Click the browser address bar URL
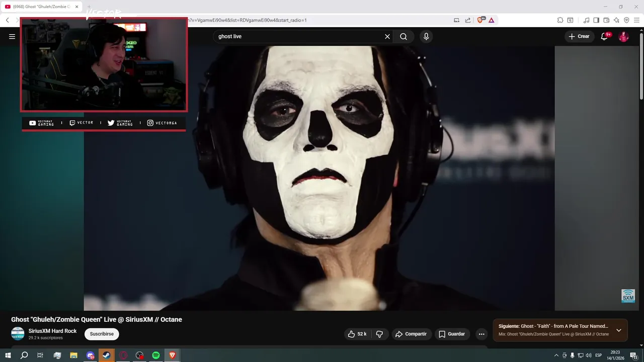The image size is (644, 362). point(247,20)
